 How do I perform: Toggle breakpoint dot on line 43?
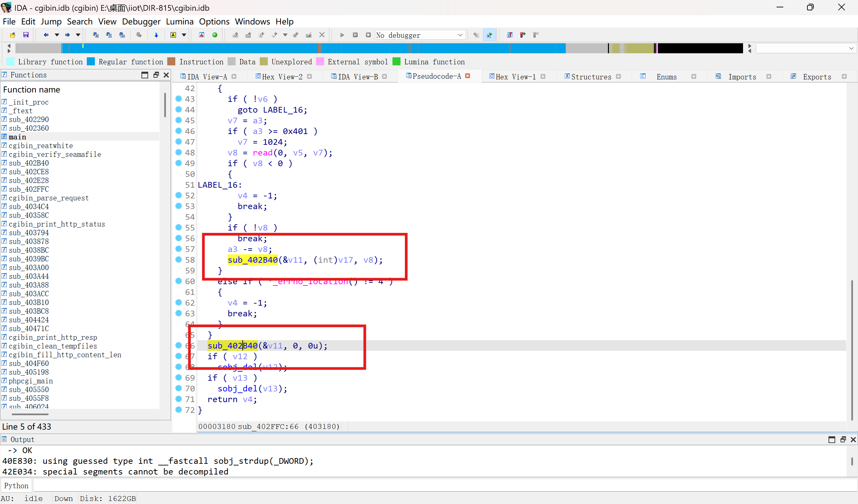coord(178,99)
